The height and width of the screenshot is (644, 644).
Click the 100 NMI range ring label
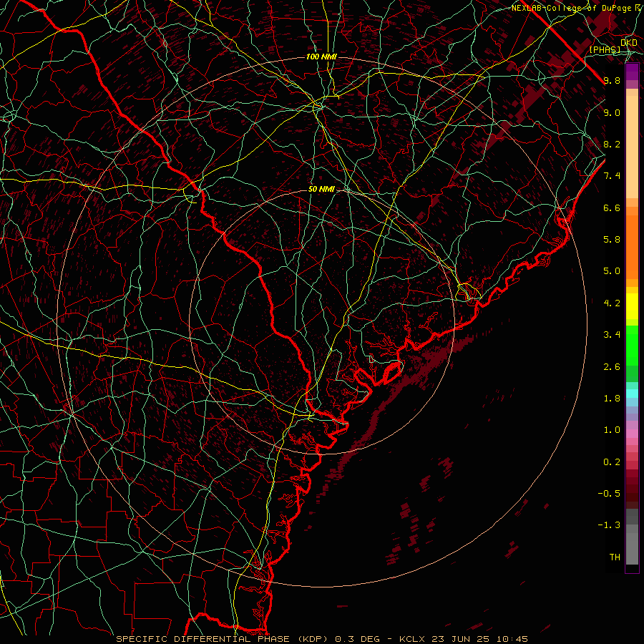pos(321,57)
